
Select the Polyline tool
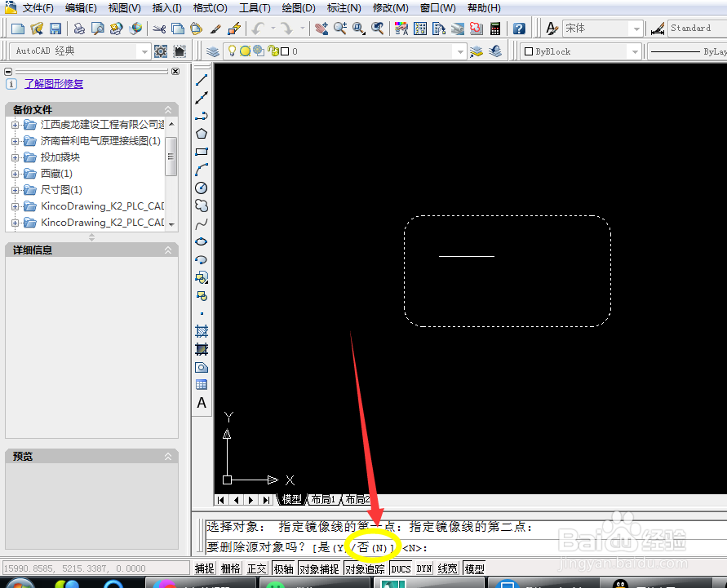point(202,116)
